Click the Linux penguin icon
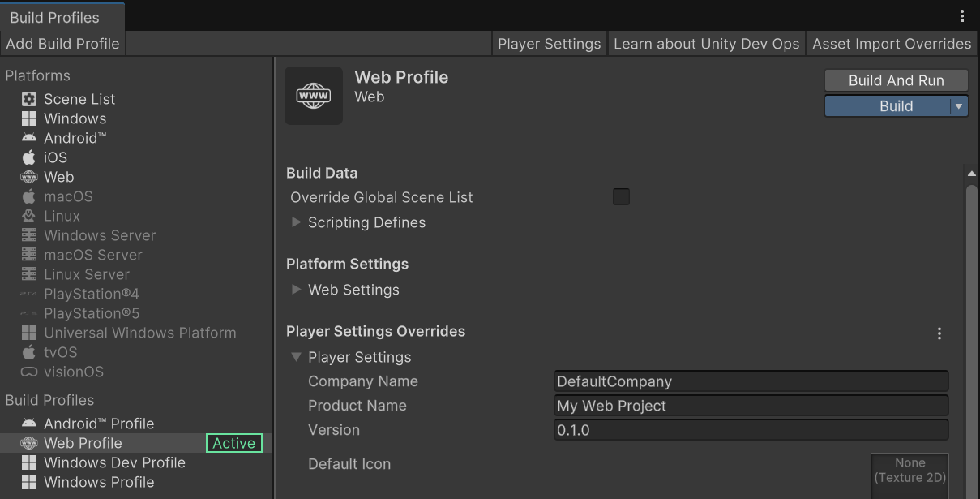The image size is (980, 499). click(29, 216)
